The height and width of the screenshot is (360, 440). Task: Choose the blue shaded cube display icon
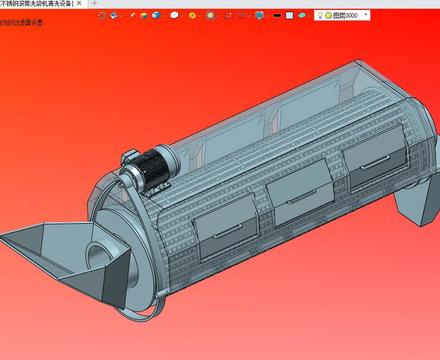point(156,15)
